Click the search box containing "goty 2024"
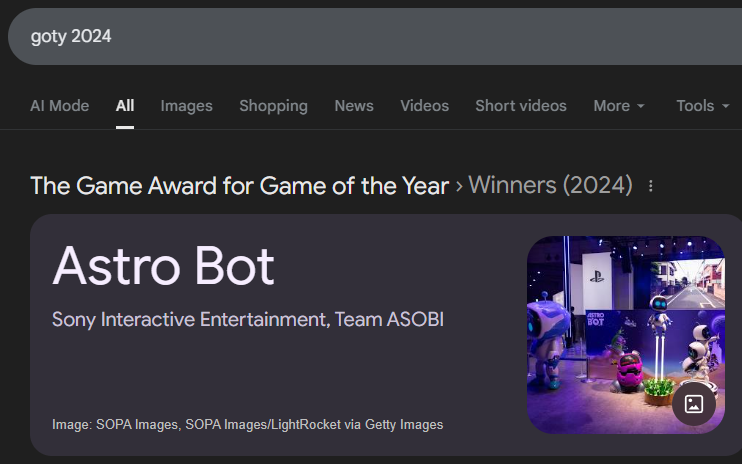742x464 pixels. [x=375, y=36]
